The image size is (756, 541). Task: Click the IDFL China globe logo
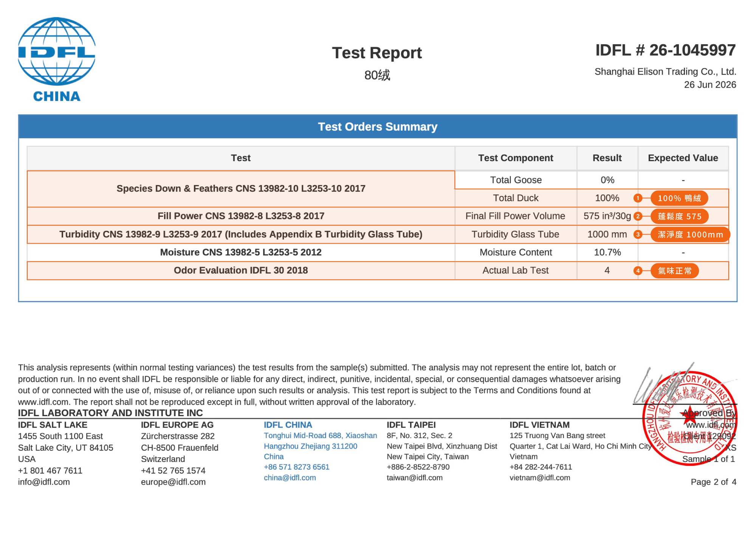pyautogui.click(x=57, y=59)
